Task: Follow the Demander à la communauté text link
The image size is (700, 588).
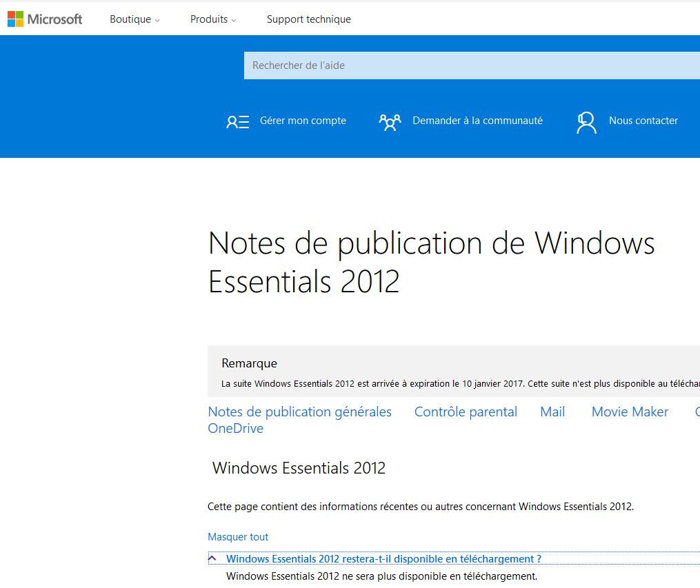Action: [x=477, y=121]
